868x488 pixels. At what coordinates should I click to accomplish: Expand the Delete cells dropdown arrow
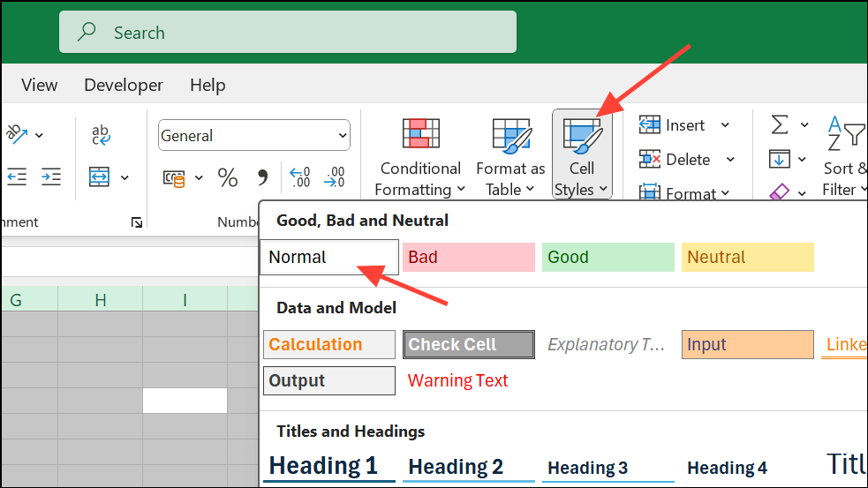tap(730, 160)
